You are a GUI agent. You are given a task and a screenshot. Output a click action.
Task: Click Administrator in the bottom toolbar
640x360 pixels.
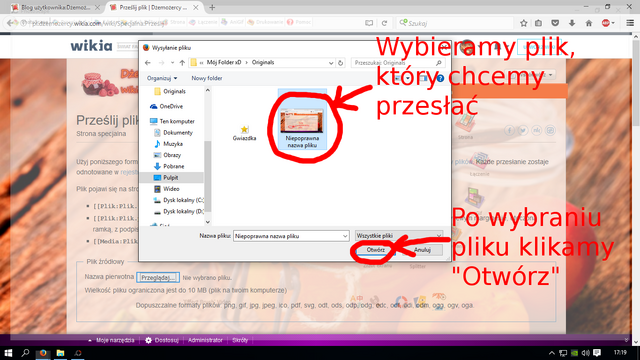(x=205, y=340)
